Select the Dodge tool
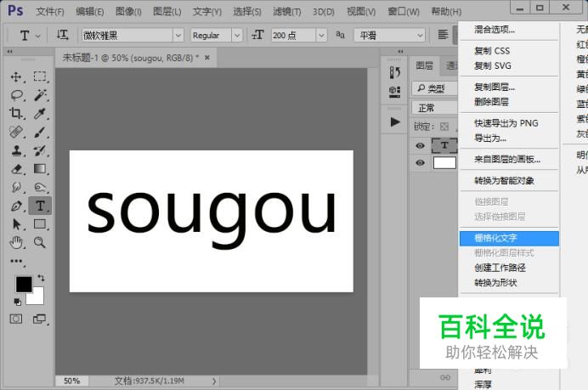The width and height of the screenshot is (588, 390). [40, 187]
